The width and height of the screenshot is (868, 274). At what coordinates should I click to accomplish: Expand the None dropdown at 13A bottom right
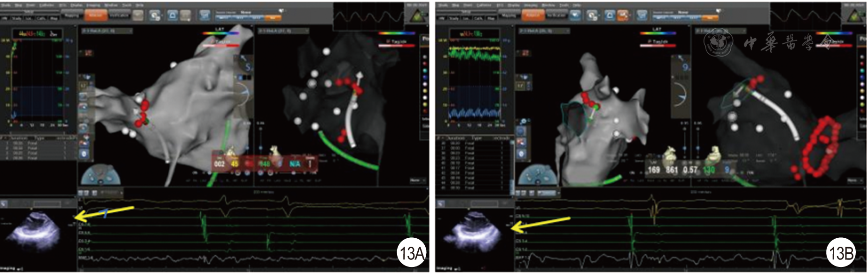click(x=417, y=180)
